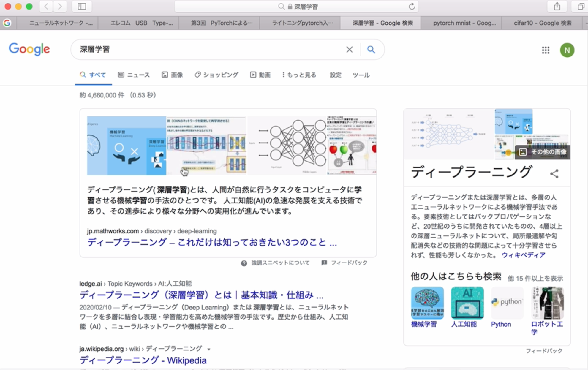Go forward using the Safari forward arrow
Screen dimensions: 588x370
[x=60, y=6]
